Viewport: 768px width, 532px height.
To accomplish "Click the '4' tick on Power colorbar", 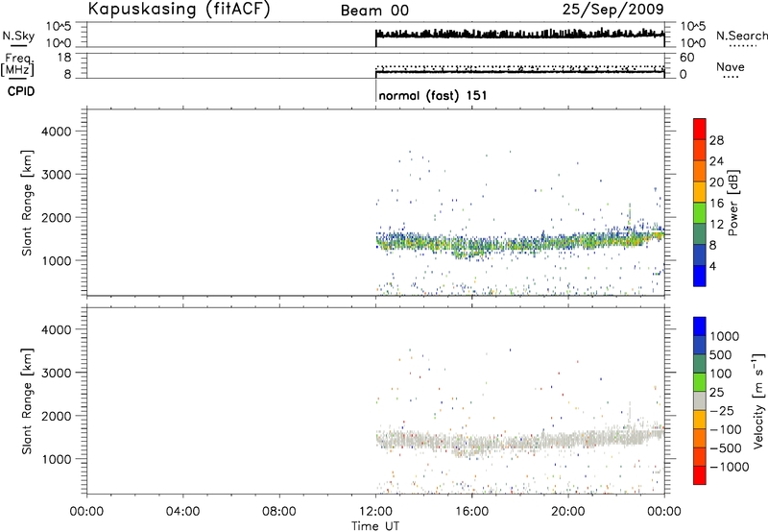I will tap(712, 266).
